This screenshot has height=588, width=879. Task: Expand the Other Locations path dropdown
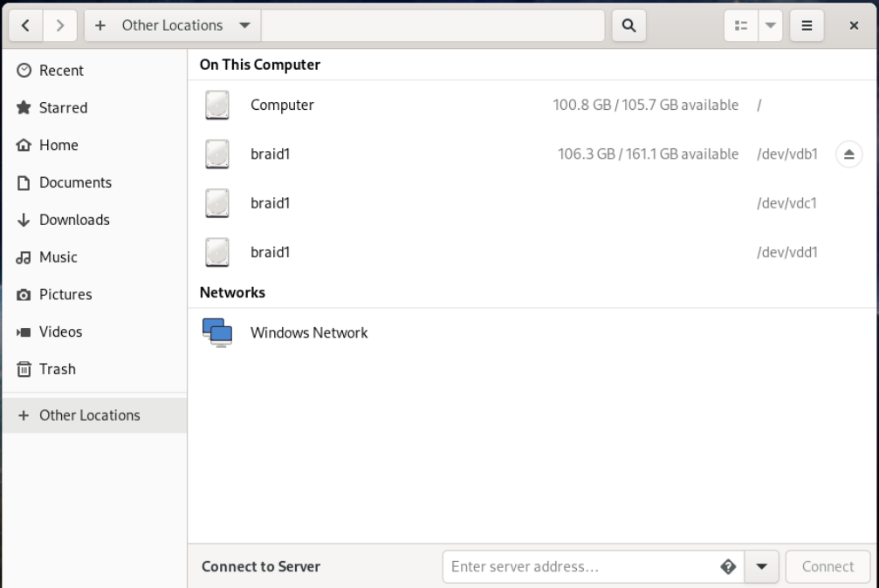click(244, 26)
